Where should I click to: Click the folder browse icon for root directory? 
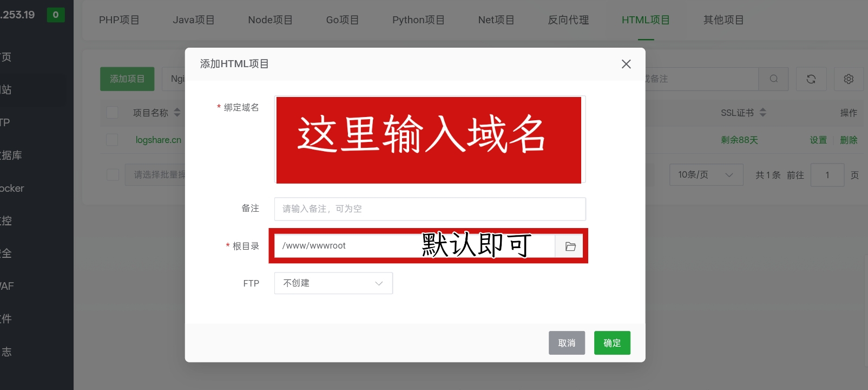click(570, 246)
